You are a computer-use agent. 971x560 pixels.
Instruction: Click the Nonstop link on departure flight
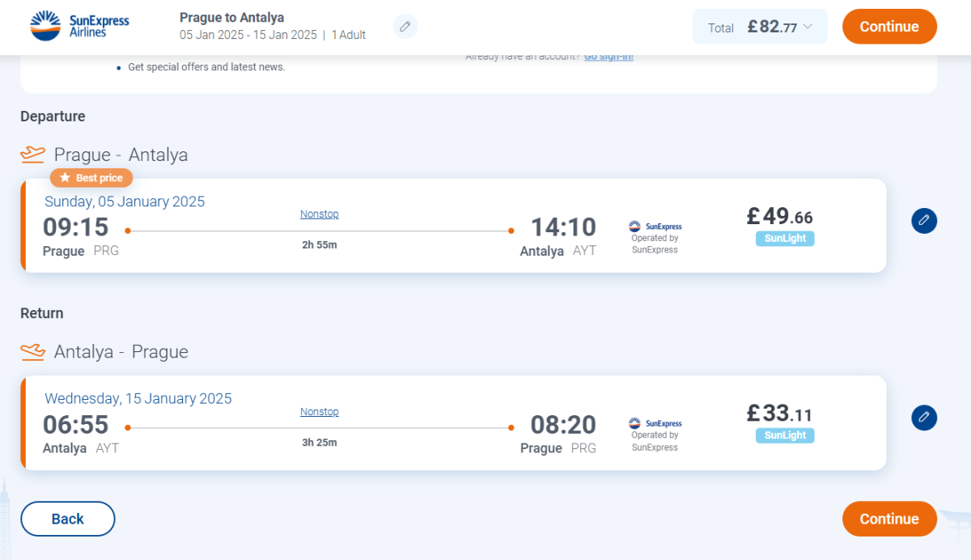click(320, 214)
